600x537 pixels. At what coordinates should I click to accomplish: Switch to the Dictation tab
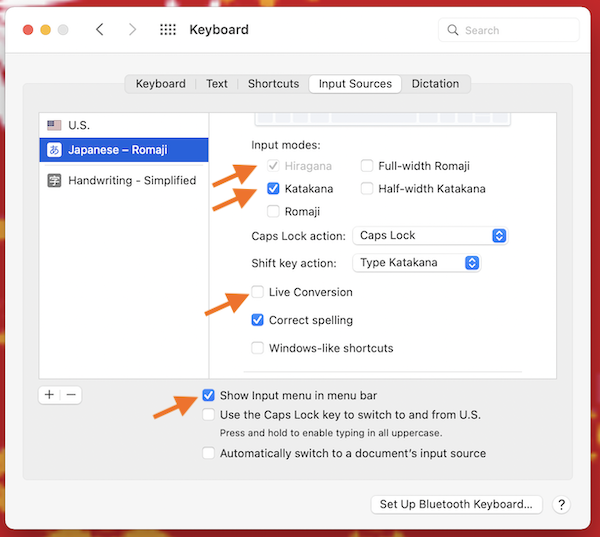(x=435, y=84)
